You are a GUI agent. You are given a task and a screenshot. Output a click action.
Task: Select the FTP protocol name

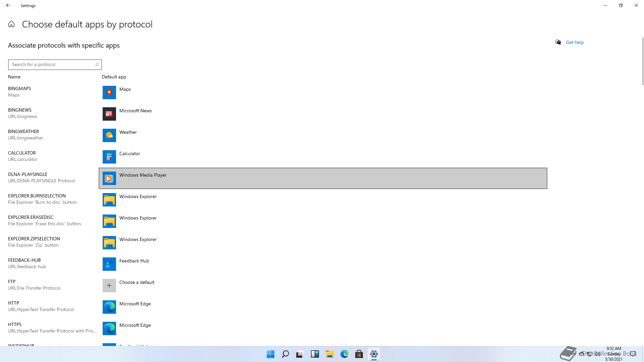(12, 282)
